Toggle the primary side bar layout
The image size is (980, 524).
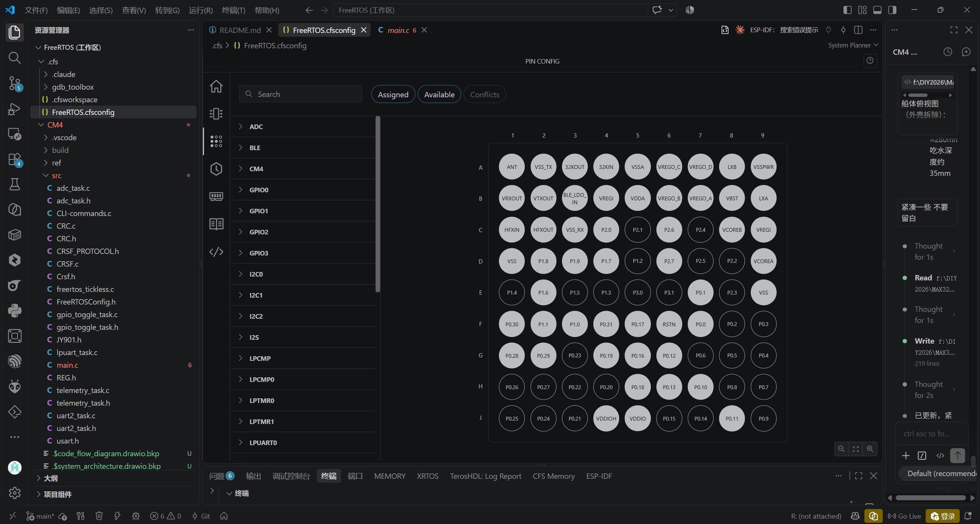tap(848, 10)
